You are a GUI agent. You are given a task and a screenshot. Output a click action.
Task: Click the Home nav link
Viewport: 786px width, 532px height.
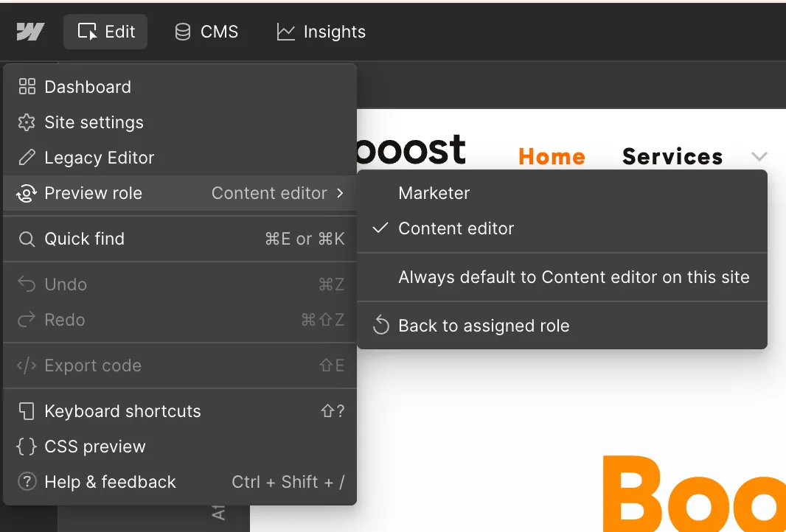552,157
